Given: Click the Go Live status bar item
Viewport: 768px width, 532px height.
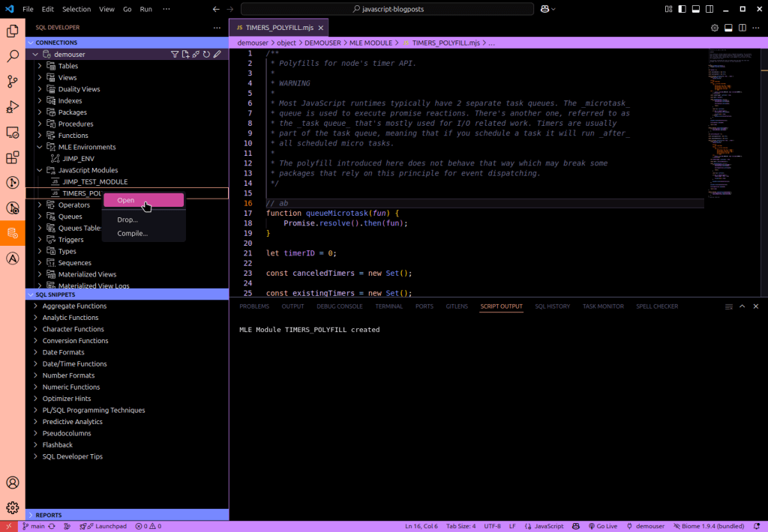Looking at the screenshot, I should (601, 526).
